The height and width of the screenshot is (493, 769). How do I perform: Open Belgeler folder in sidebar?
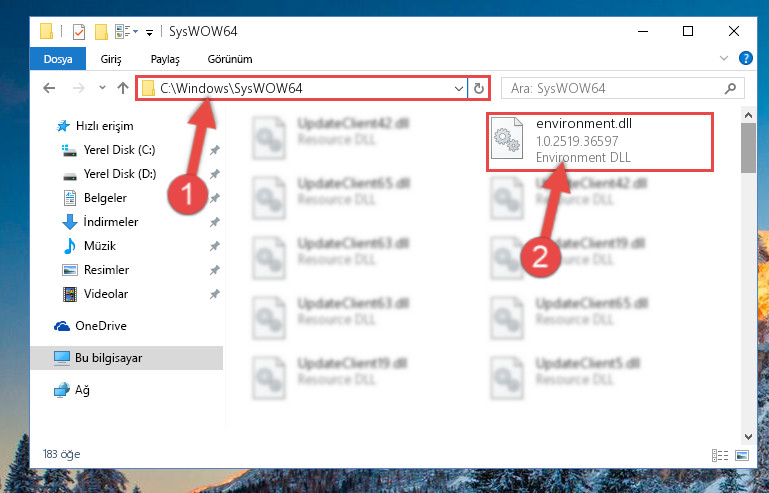coord(105,198)
